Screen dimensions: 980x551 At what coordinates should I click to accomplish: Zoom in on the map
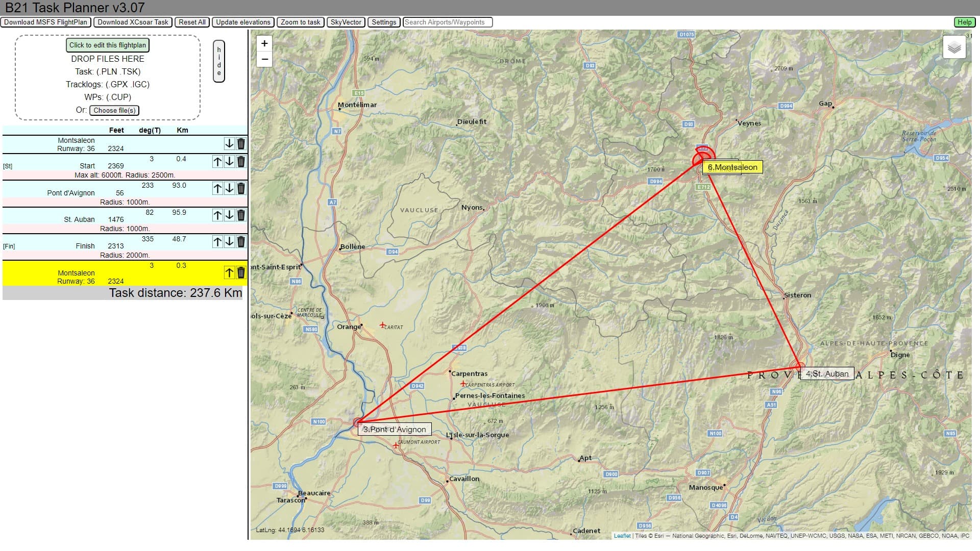click(x=264, y=43)
